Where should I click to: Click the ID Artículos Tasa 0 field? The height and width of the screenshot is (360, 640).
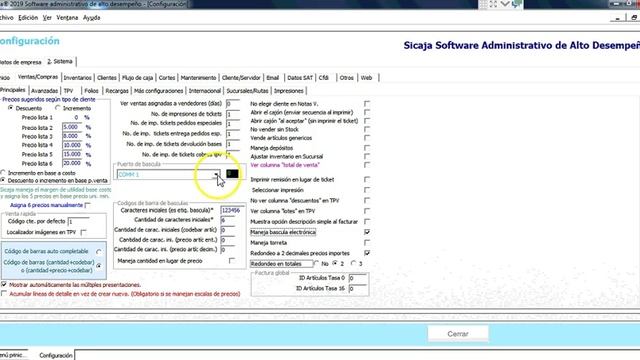coord(358,278)
